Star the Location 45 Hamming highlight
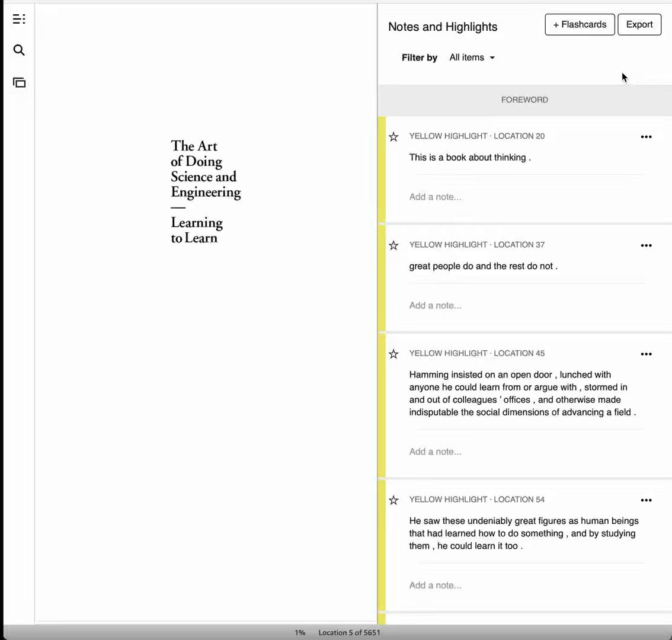 pos(393,354)
